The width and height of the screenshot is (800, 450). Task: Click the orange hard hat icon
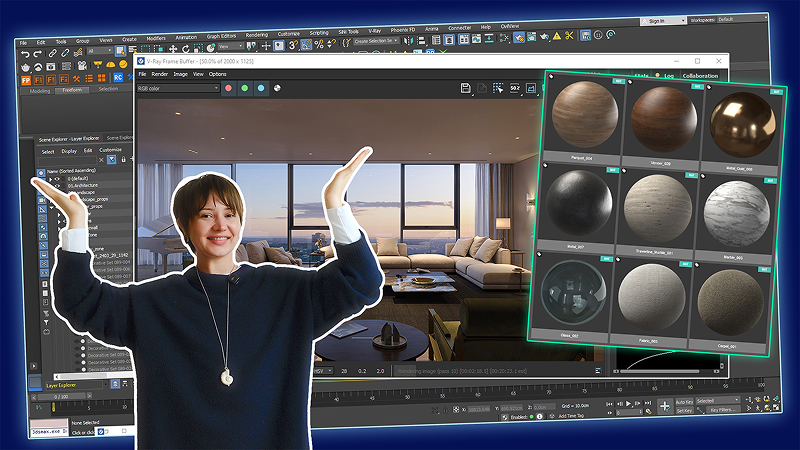(110, 65)
